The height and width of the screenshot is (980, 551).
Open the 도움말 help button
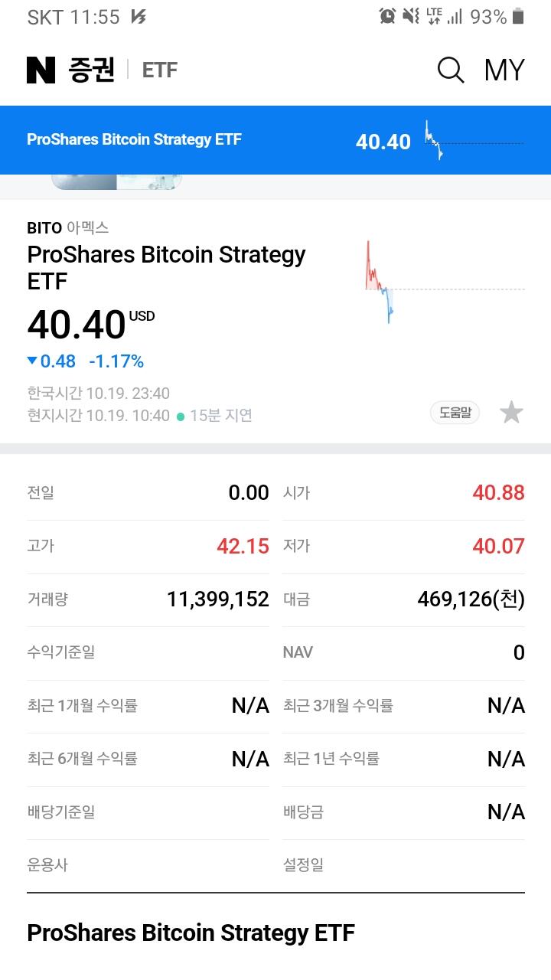point(455,413)
